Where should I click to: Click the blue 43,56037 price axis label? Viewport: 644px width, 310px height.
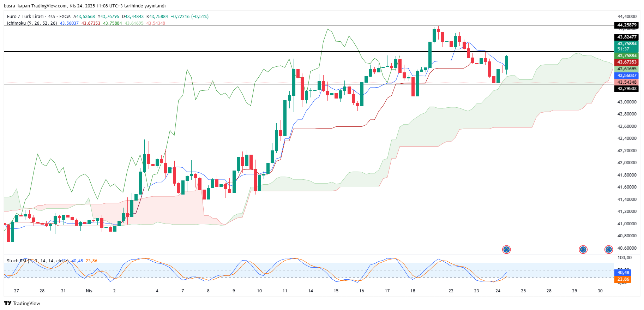(x=627, y=76)
